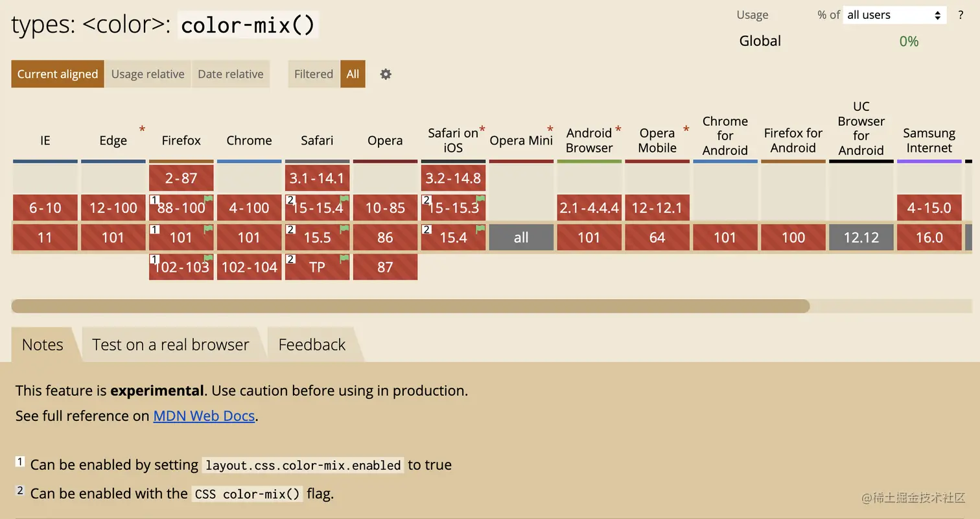The image size is (980, 519).
Task: Click UC Browser for Android header
Action: tap(861, 128)
